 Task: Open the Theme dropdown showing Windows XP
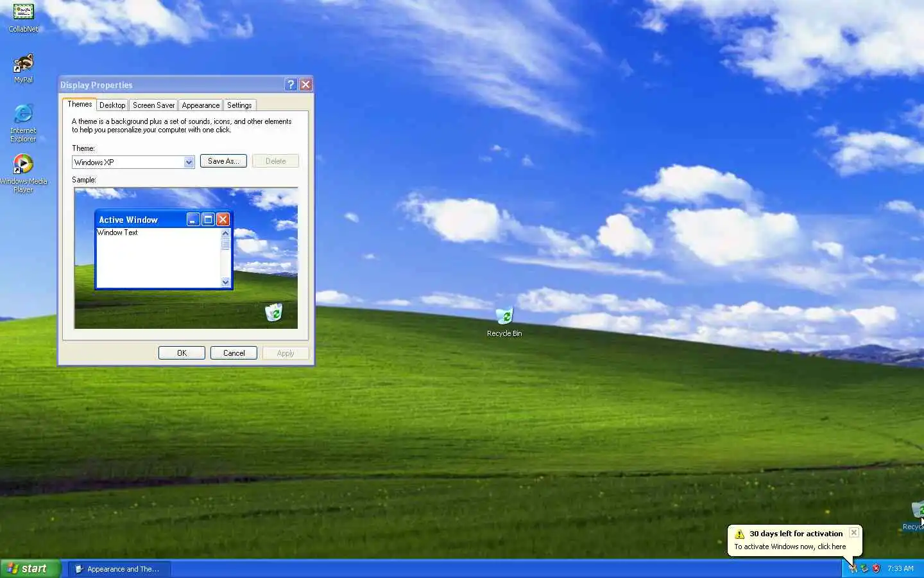pyautogui.click(x=133, y=162)
